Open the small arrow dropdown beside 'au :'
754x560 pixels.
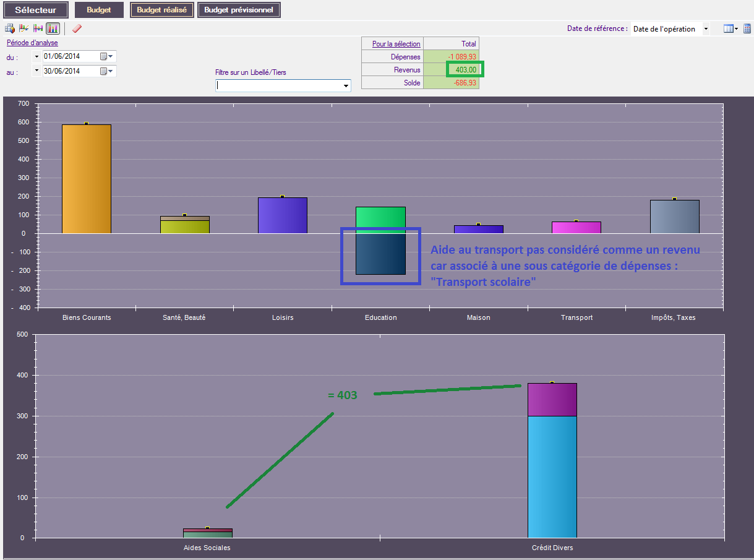click(36, 71)
